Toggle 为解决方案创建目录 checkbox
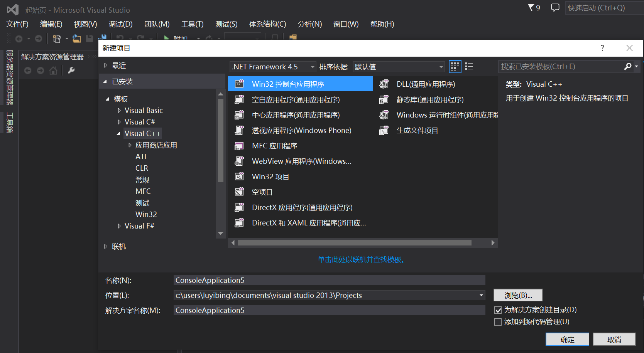Image resolution: width=644 pixels, height=353 pixels. (x=498, y=310)
